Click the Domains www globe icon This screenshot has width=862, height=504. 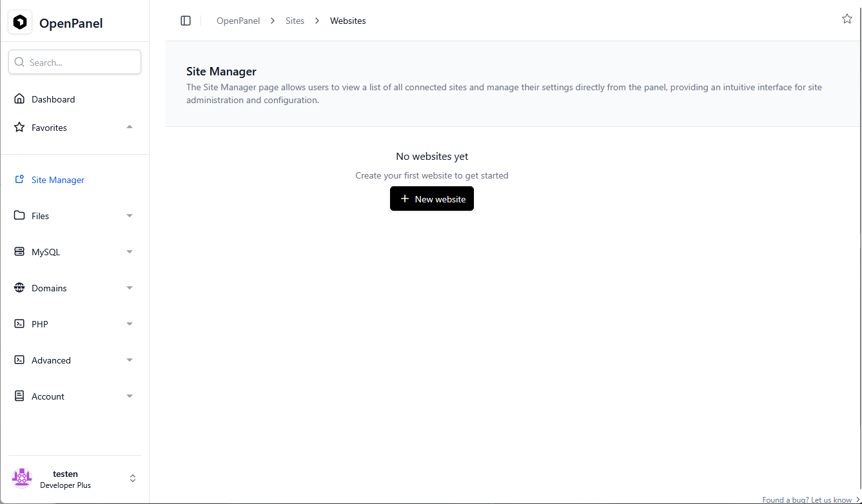point(19,288)
